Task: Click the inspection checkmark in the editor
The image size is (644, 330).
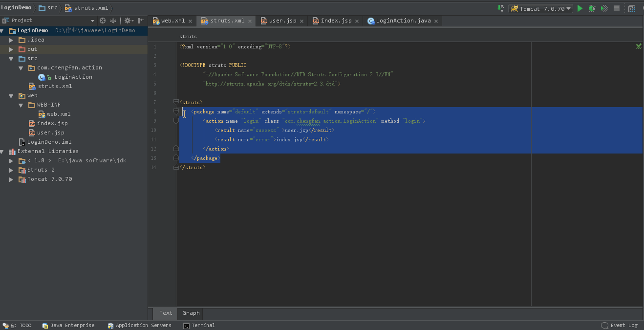Action: tap(638, 46)
